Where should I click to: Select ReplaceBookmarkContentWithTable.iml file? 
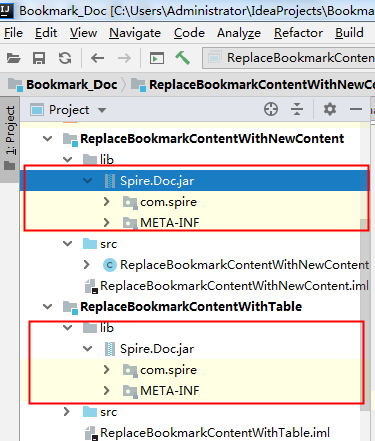point(215,433)
